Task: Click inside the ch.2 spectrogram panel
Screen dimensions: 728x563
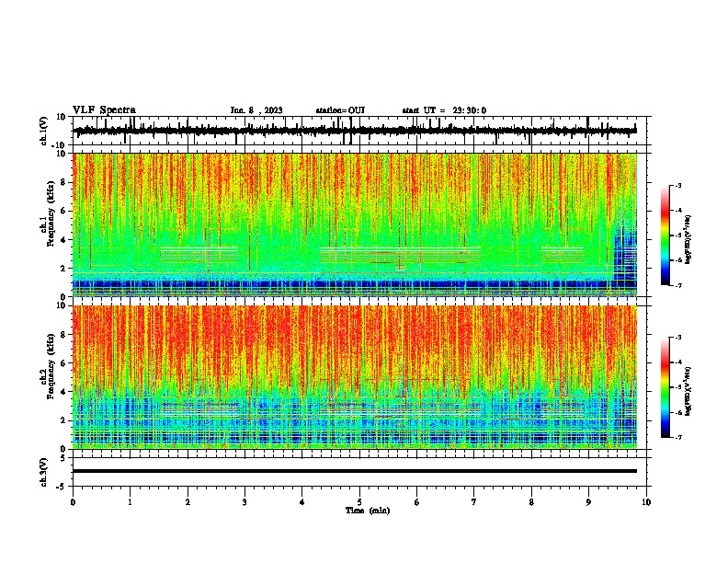Action: (x=355, y=377)
